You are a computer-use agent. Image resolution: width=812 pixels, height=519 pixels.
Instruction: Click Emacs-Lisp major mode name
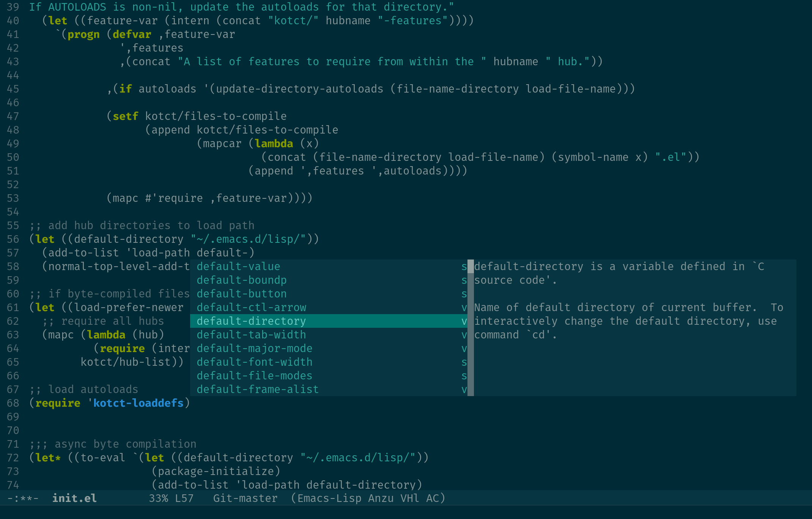(x=329, y=498)
